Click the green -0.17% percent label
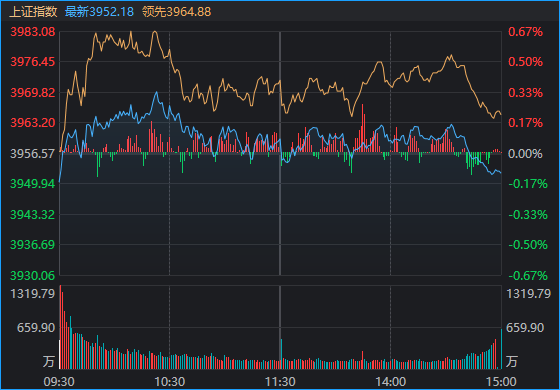 528,184
